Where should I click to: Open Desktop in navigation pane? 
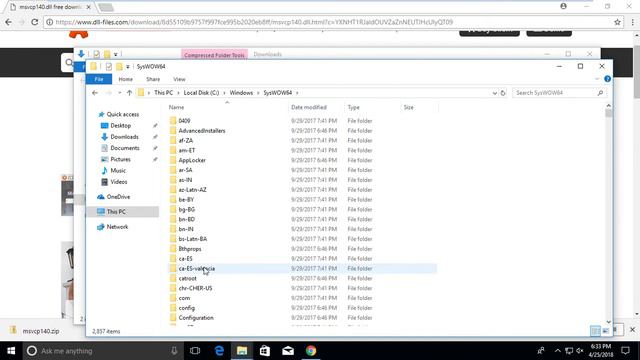pyautogui.click(x=120, y=126)
